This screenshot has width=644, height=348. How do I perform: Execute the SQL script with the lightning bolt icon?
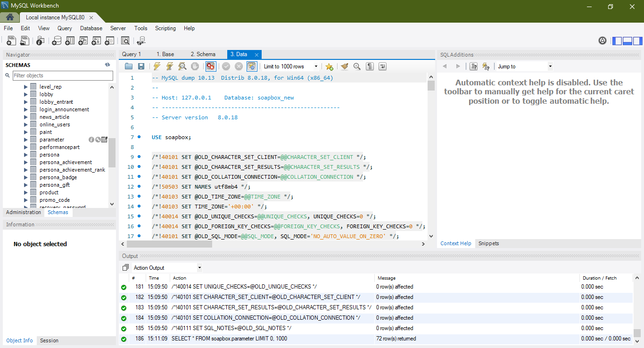[157, 66]
